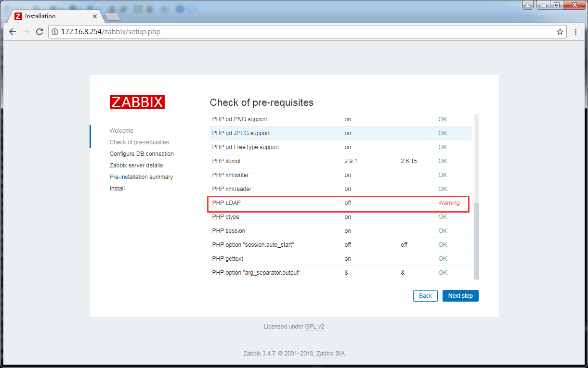This screenshot has width=588, height=368.
Task: Close the Installation tab
Action: 95,16
